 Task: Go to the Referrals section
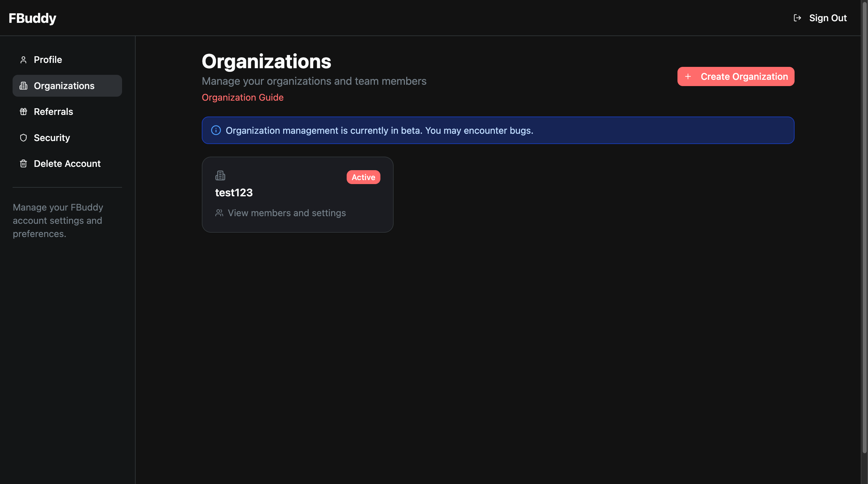coord(67,112)
